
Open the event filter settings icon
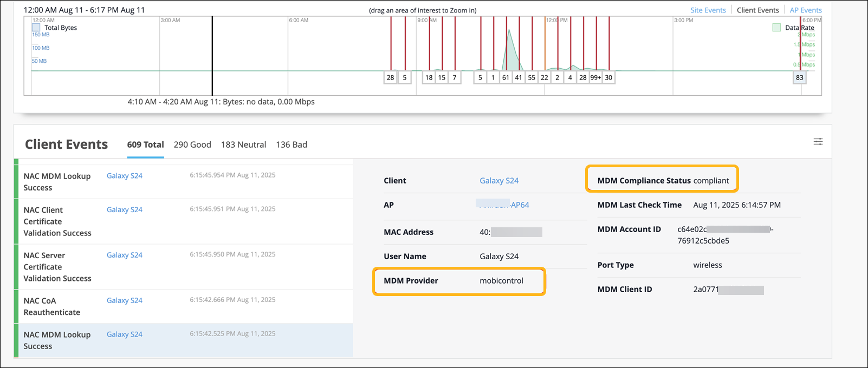(818, 142)
